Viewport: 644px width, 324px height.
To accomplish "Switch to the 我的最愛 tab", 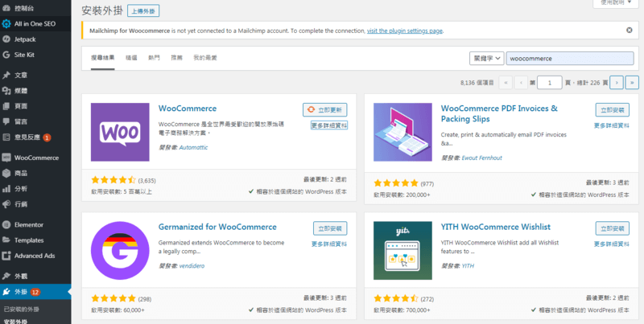I will pyautogui.click(x=205, y=59).
